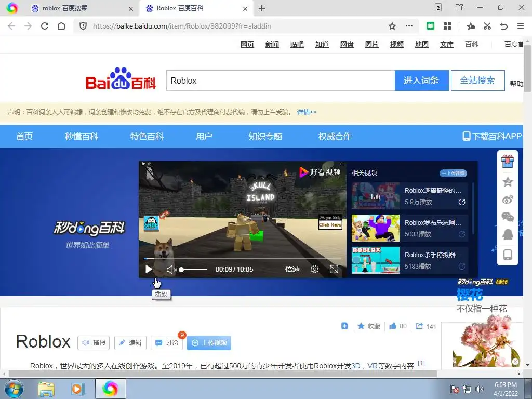This screenshot has width=532, height=399.
Task: Bookmark this page with the star icon
Action: click(392, 26)
